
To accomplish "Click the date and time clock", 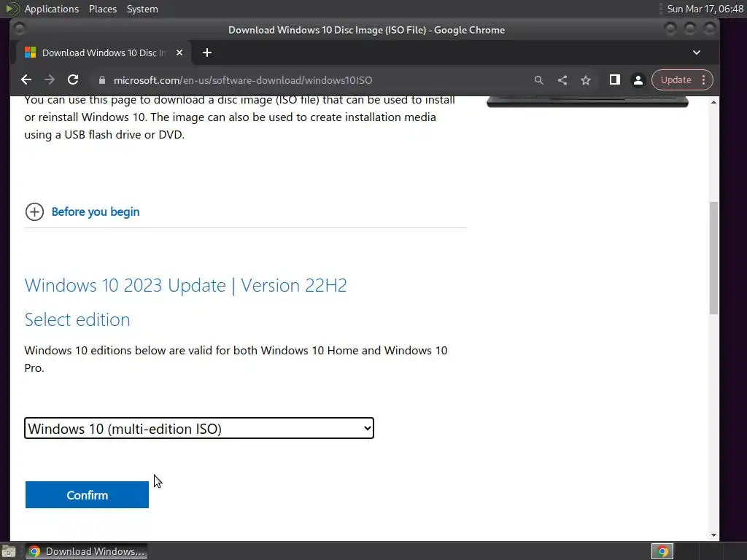I will pos(705,9).
